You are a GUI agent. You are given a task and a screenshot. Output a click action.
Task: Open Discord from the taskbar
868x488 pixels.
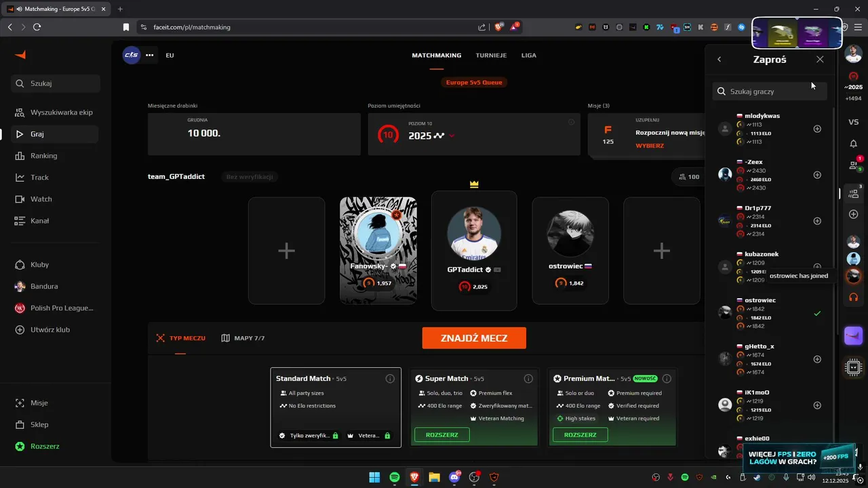tap(454, 477)
